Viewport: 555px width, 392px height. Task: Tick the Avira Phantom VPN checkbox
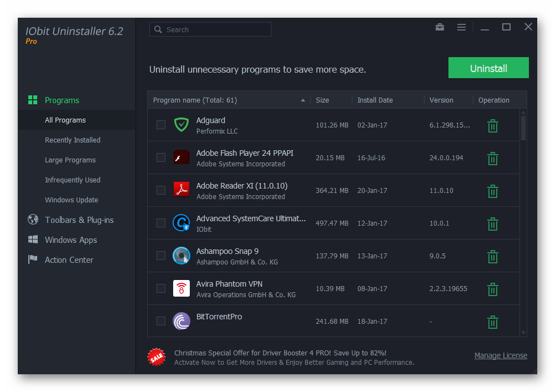point(161,288)
